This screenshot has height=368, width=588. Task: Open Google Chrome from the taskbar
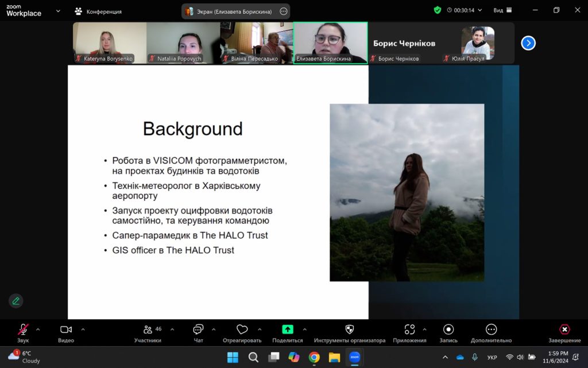point(314,357)
